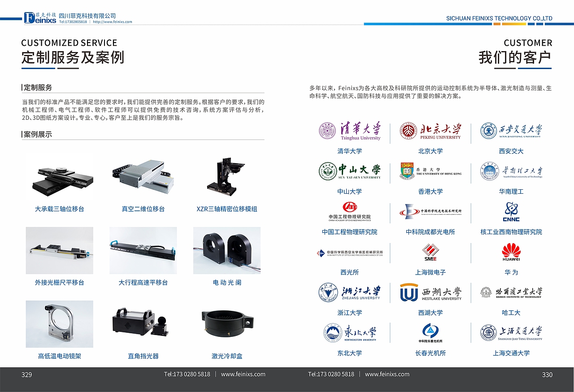Click the Feinixs company logo
This screenshot has width=574, height=392.
[x=40, y=18]
